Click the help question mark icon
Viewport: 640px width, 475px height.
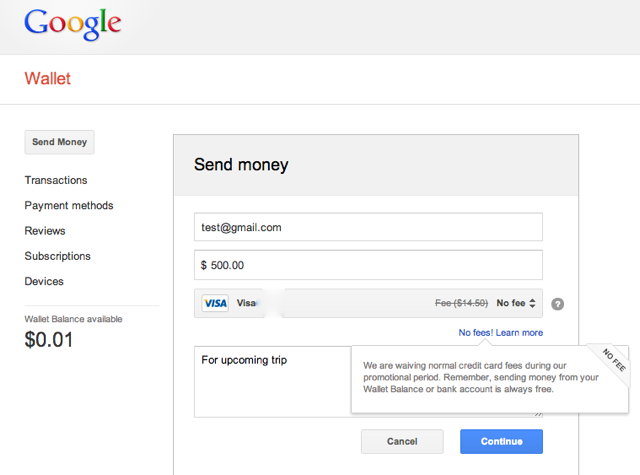pyautogui.click(x=558, y=304)
